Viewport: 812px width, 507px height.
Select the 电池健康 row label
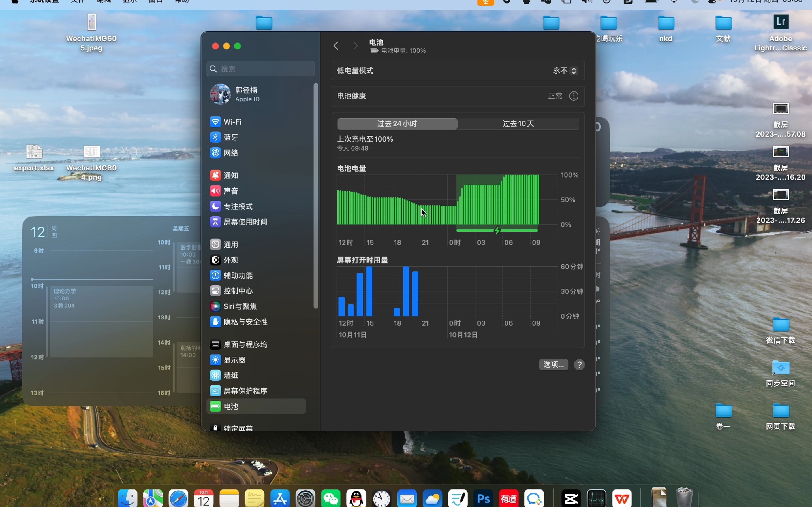coord(352,96)
